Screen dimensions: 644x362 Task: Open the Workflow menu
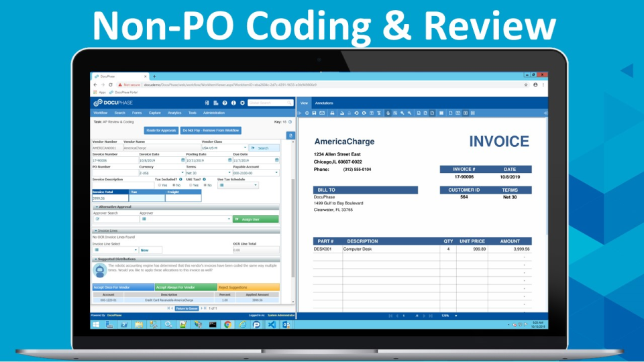[100, 113]
